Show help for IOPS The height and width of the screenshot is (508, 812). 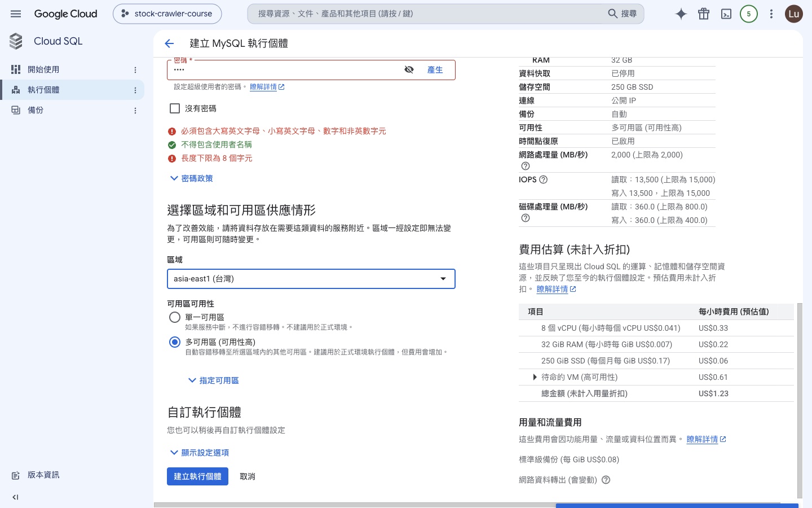pos(544,179)
